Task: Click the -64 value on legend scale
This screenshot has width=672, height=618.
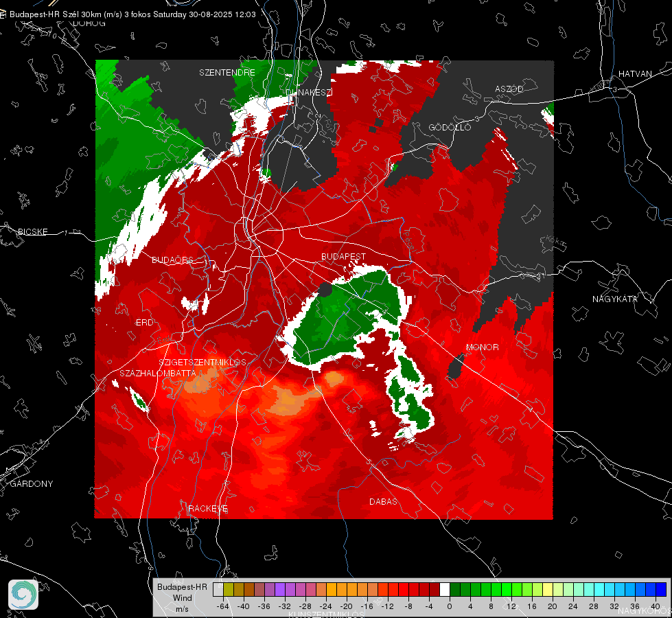Action: [223, 606]
